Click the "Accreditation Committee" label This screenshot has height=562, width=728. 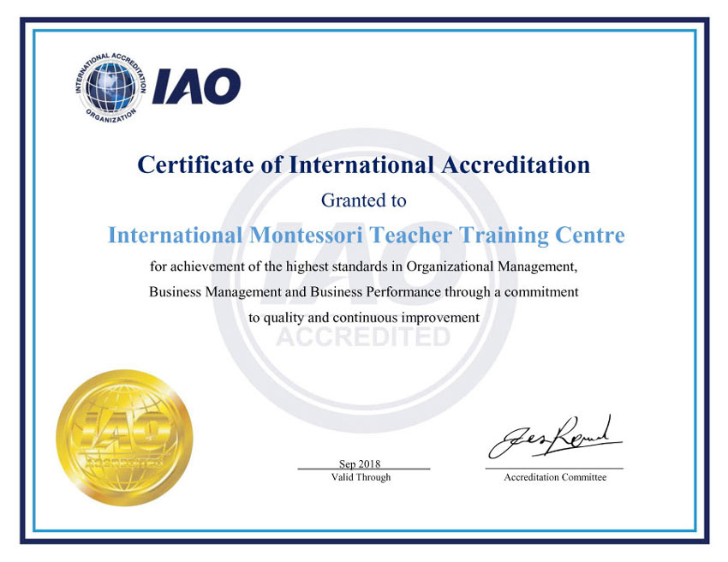pos(555,477)
